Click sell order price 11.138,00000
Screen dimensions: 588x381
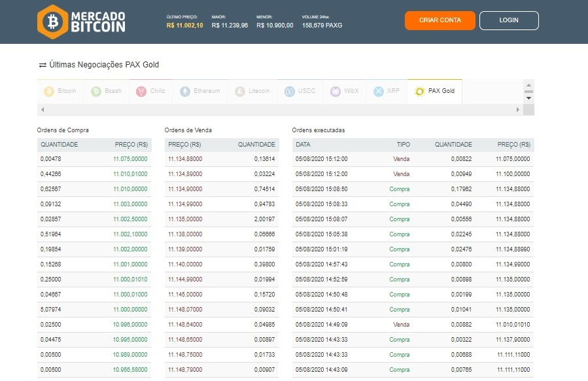tap(185, 234)
